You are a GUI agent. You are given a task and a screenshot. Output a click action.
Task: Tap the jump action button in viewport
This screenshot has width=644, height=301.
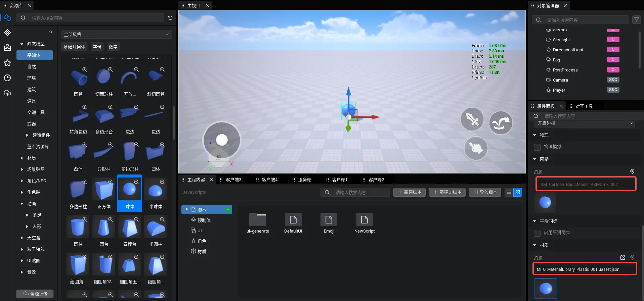pos(501,122)
